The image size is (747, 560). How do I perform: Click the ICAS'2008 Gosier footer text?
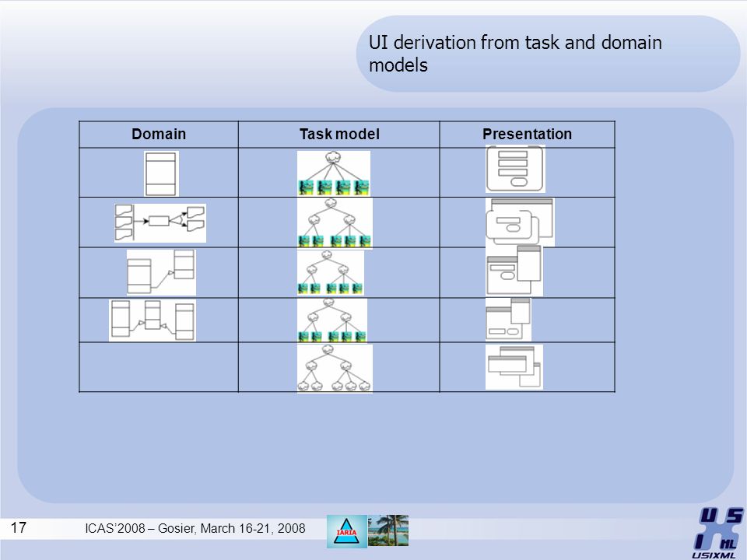(x=195, y=529)
